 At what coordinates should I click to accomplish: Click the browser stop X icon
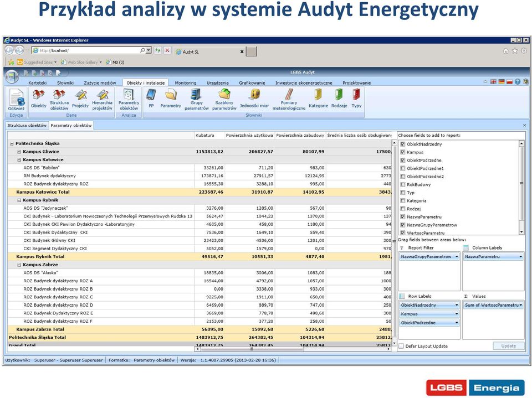coord(167,50)
